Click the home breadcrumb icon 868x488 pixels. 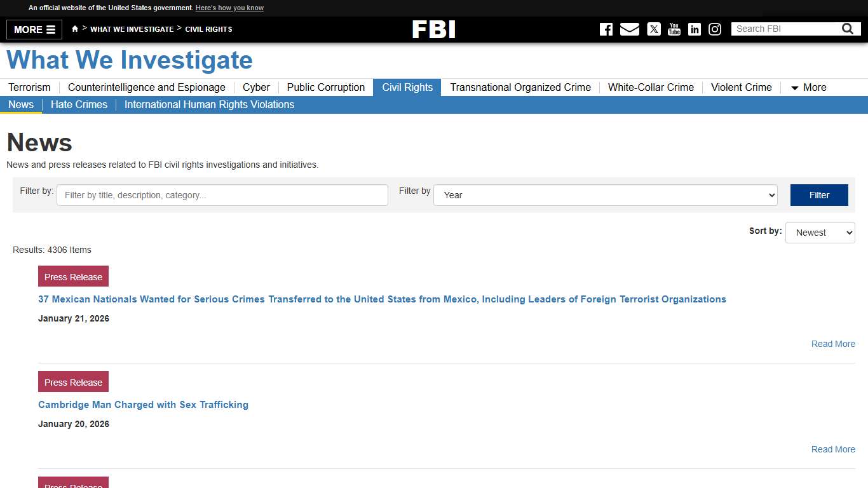tap(74, 29)
